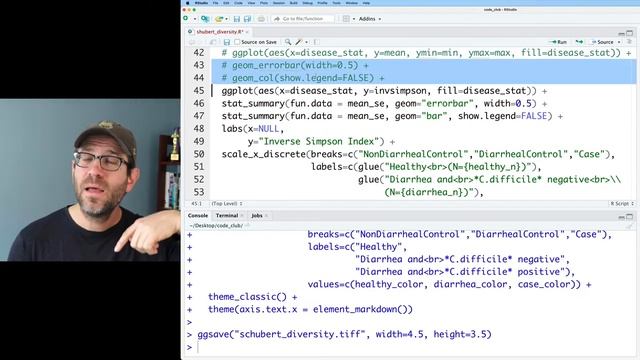The image size is (640, 360).
Task: Expand the recent files dropdown arrow
Action: [226, 19]
